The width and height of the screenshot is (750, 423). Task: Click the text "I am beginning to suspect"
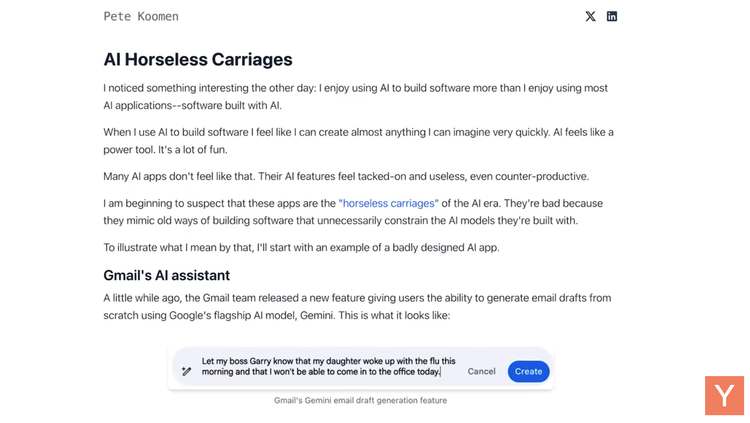[164, 203]
